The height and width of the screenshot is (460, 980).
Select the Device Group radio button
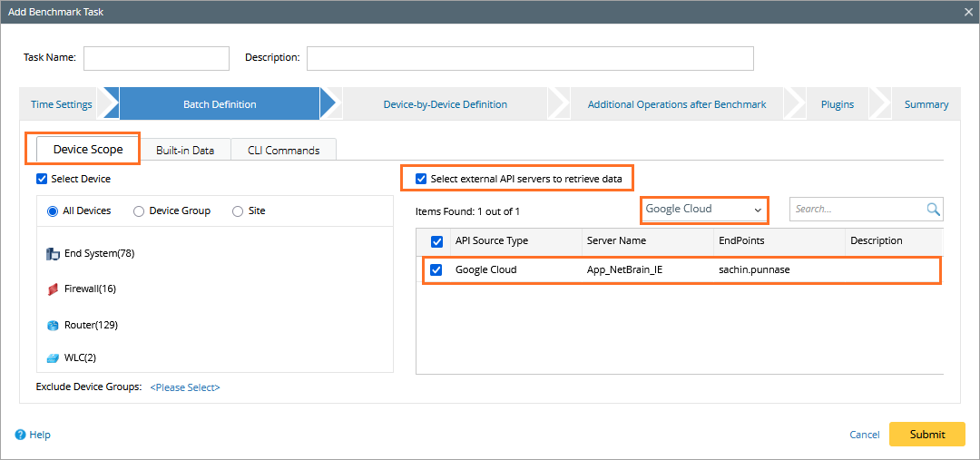pyautogui.click(x=139, y=211)
